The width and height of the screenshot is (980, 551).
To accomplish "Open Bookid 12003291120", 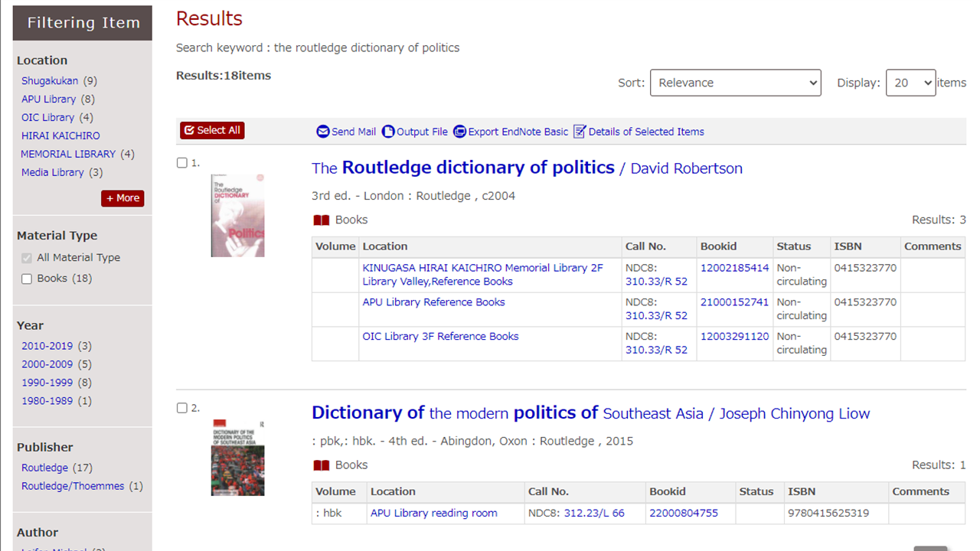I will [734, 337].
